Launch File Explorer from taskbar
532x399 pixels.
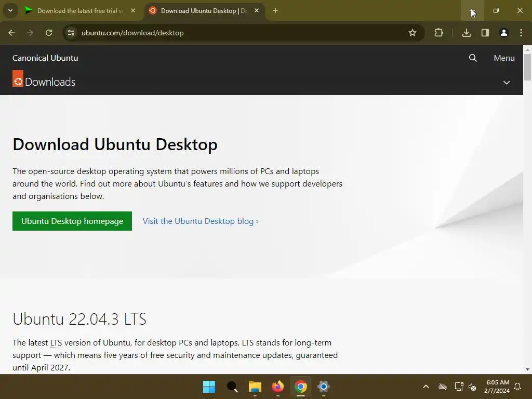tap(255, 387)
